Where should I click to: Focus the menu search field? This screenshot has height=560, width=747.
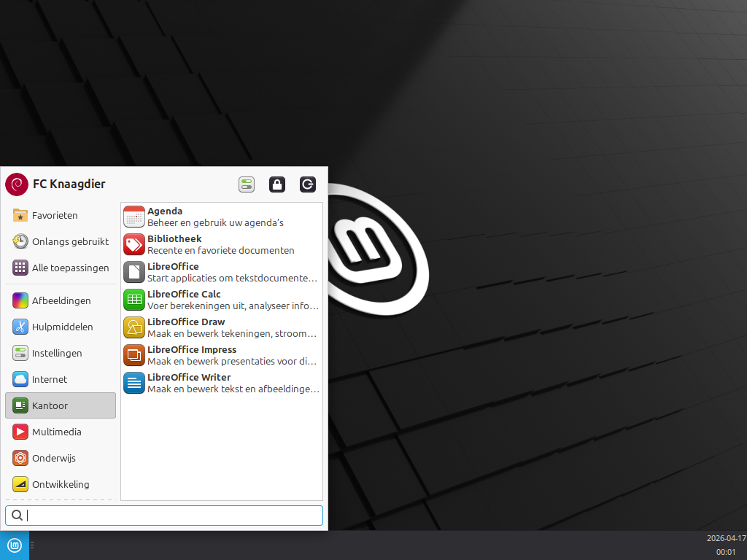pyautogui.click(x=164, y=516)
